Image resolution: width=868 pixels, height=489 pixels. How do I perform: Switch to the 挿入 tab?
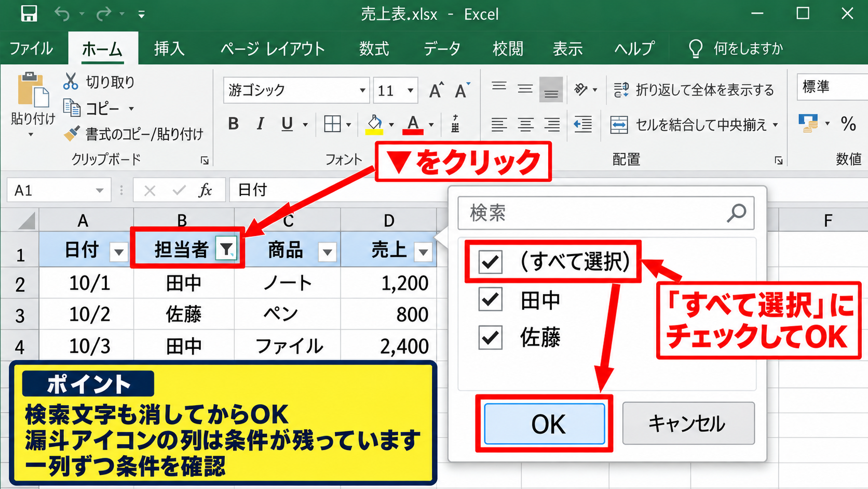click(169, 48)
